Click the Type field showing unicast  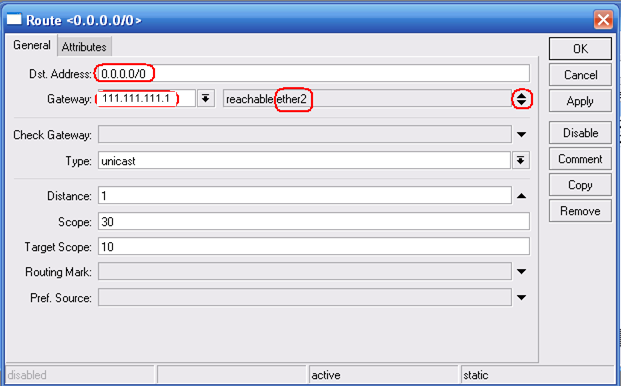click(x=304, y=160)
